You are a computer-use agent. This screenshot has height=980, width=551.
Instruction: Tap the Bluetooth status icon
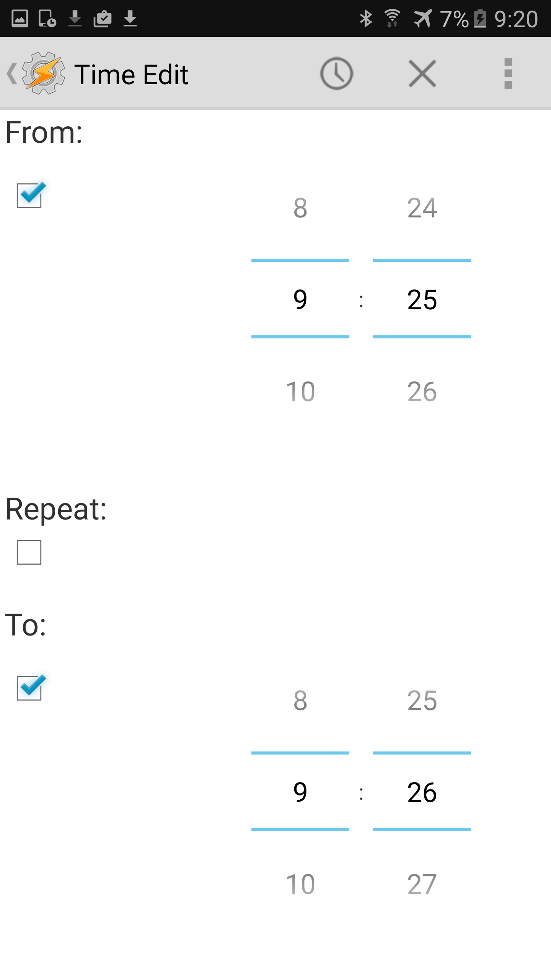[x=366, y=18]
